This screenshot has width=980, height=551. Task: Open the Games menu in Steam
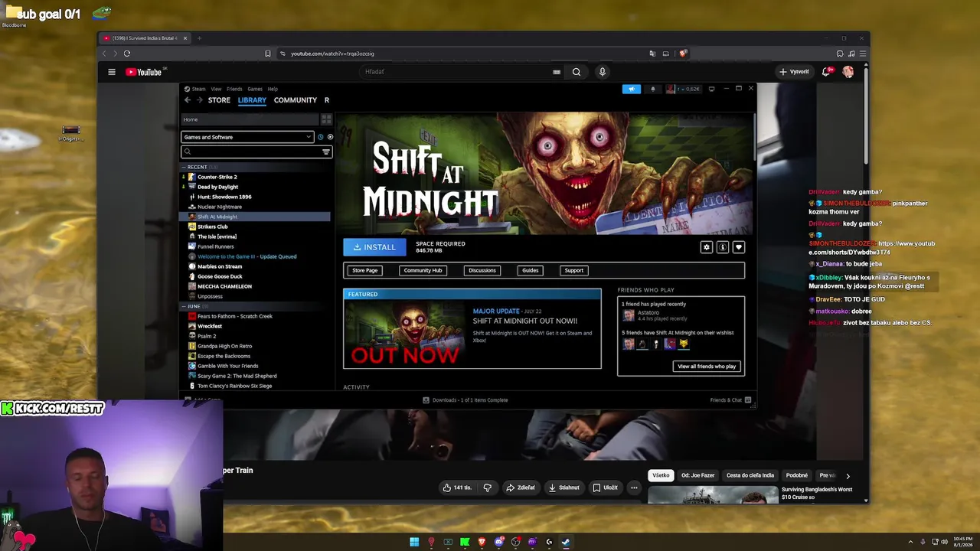tap(255, 89)
